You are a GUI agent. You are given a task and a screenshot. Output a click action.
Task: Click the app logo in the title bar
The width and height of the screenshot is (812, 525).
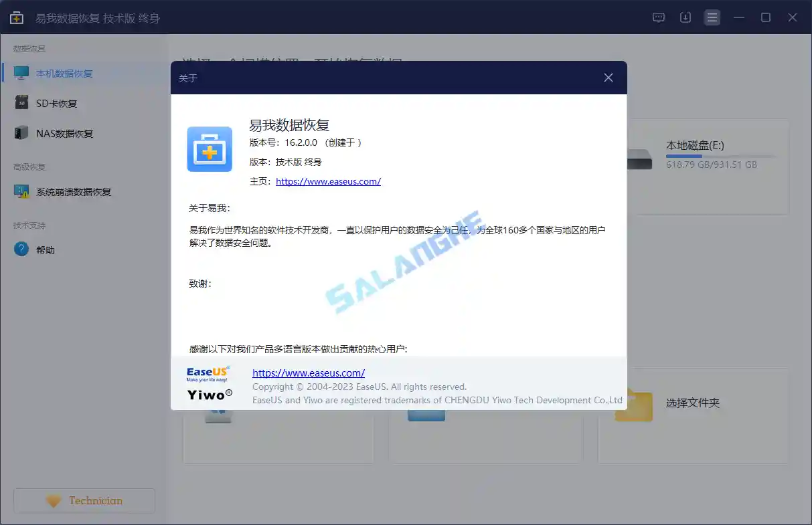click(17, 17)
